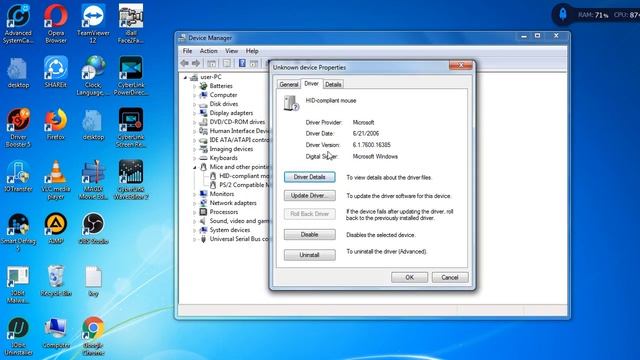Image resolution: width=640 pixels, height=360 pixels.
Task: Select Advanced SystemCare desktop icon
Action: click(x=18, y=24)
